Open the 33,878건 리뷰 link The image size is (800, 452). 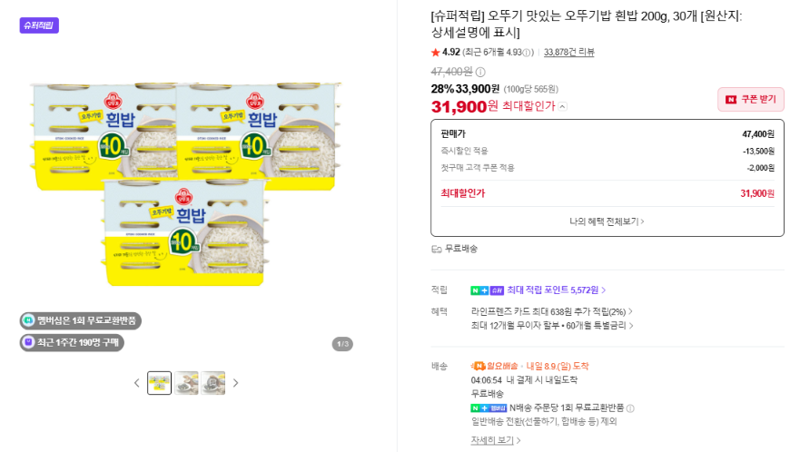(569, 52)
